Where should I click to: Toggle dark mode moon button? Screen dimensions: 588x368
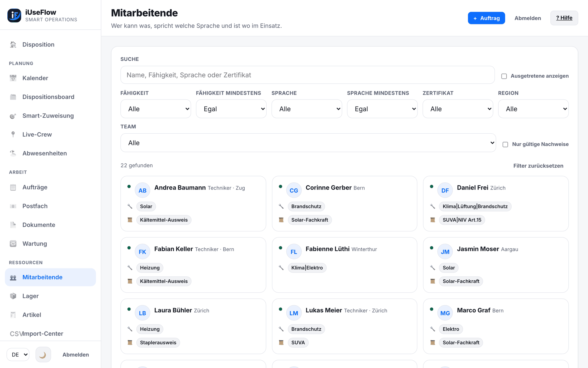coord(43,355)
